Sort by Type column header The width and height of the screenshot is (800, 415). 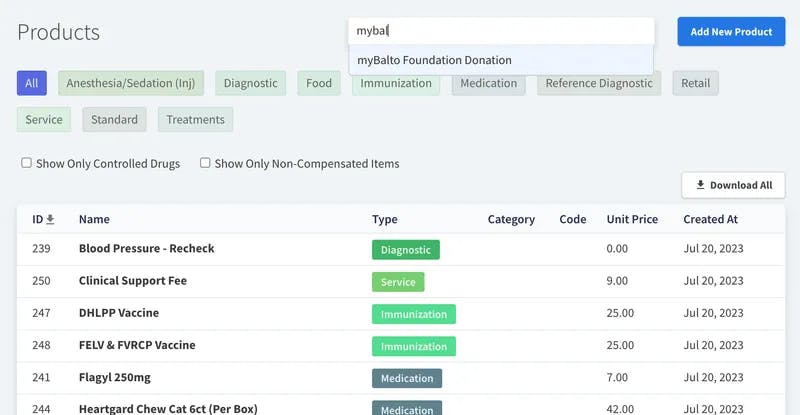[x=385, y=219]
